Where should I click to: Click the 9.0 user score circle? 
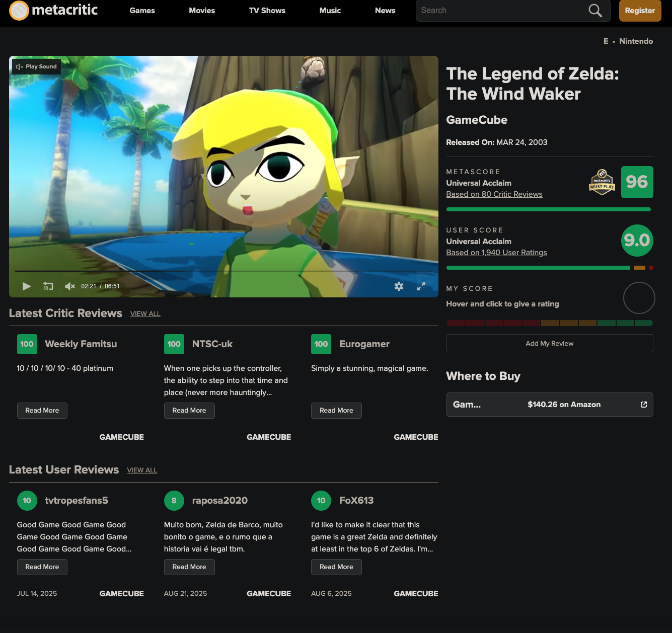637,241
